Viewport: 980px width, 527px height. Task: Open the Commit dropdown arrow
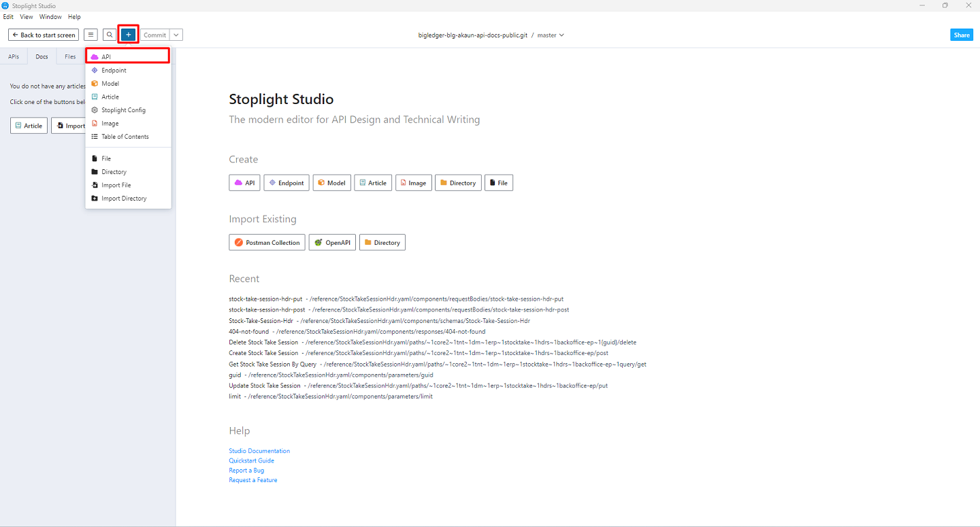tap(176, 35)
